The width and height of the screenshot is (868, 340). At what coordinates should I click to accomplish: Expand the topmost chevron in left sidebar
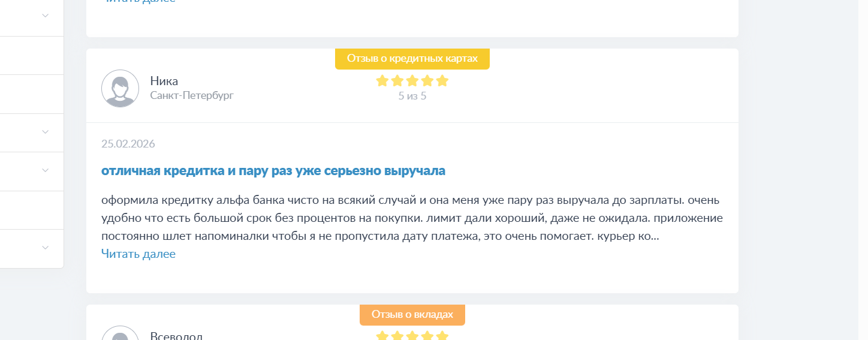[45, 16]
